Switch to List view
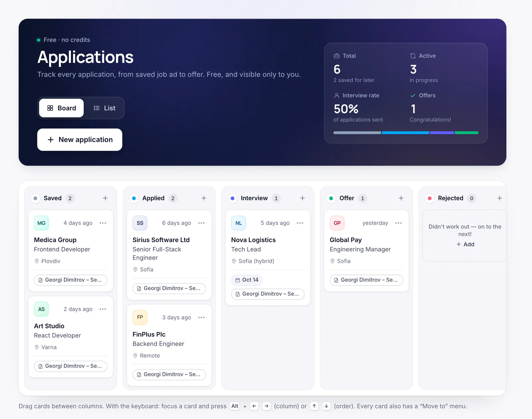The width and height of the screenshot is (532, 419). click(104, 108)
